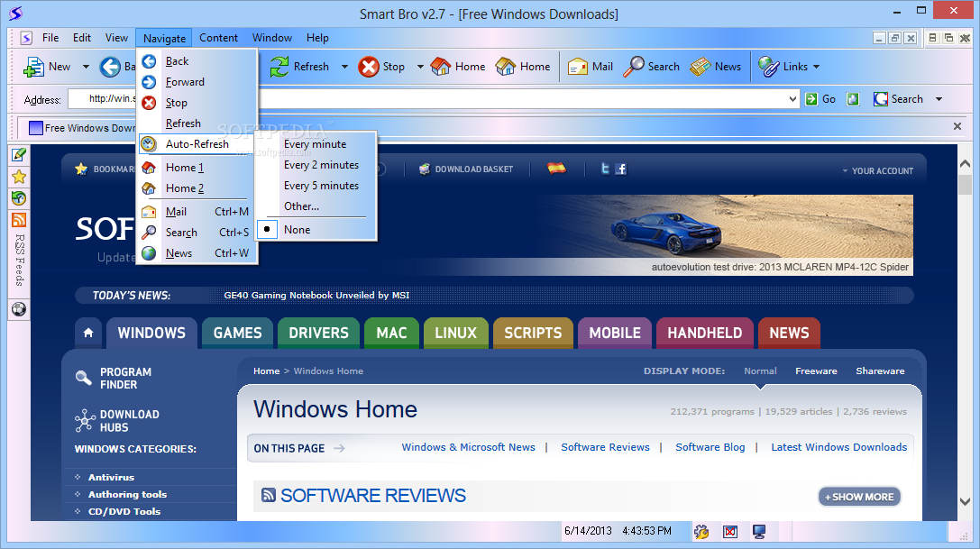Choose Back in Navigate menu
This screenshot has height=549, width=980.
click(x=196, y=61)
